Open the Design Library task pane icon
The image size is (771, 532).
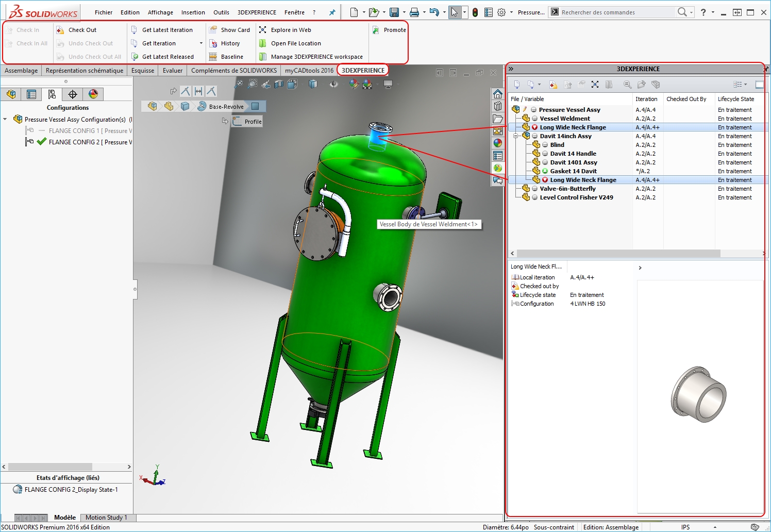click(498, 106)
